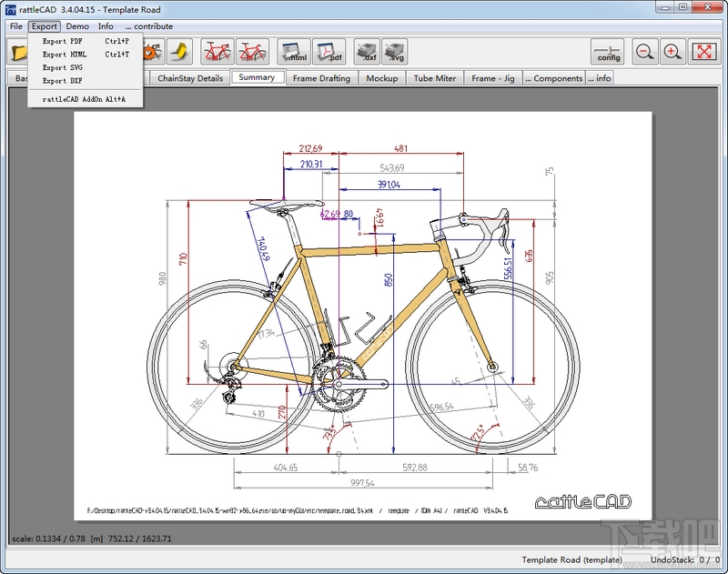The width and height of the screenshot is (728, 574).
Task: Click the 58,76 bottom dimension
Action: tap(528, 468)
